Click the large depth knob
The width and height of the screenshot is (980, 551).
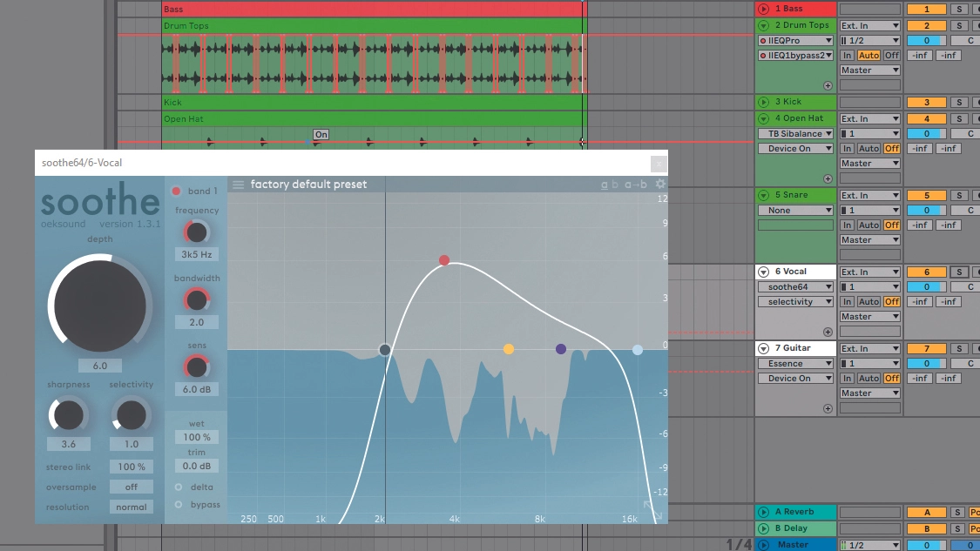tap(100, 306)
